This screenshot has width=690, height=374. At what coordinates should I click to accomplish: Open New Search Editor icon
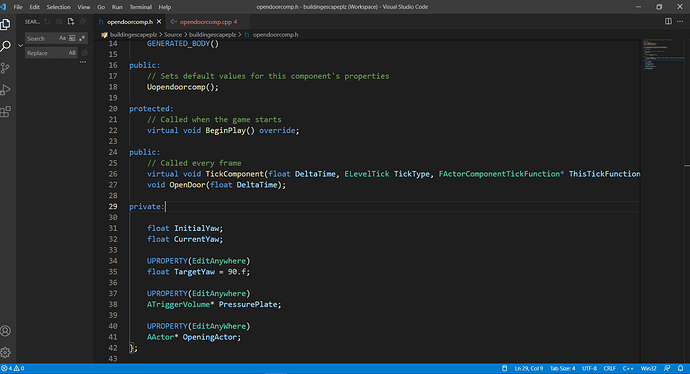[x=71, y=22]
